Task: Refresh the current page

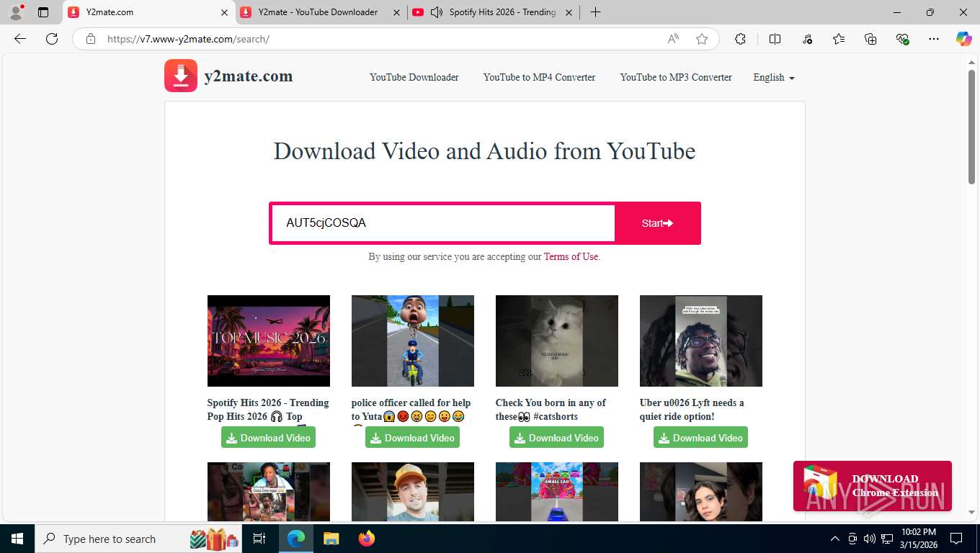Action: pyautogui.click(x=52, y=39)
